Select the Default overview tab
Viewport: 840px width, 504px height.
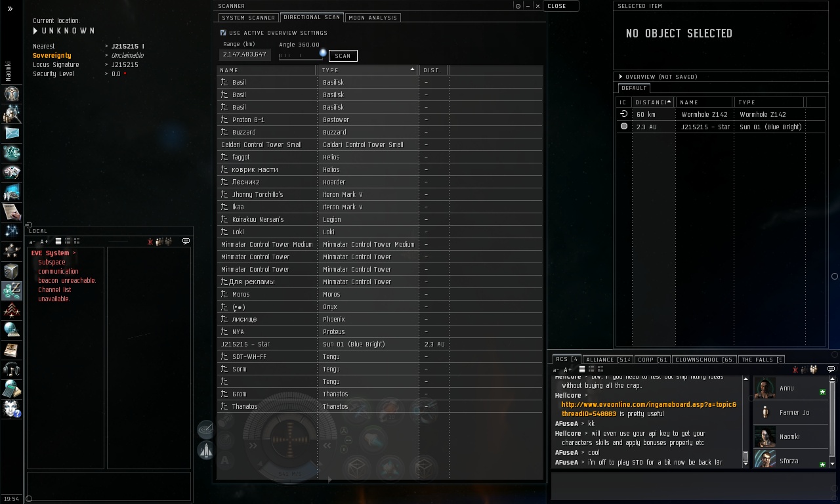click(634, 88)
